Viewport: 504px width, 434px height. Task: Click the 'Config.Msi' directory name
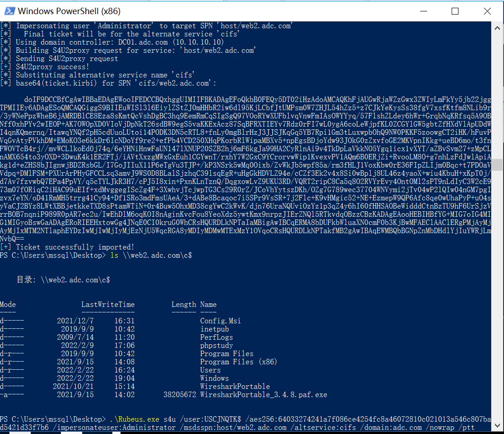pos(220,321)
